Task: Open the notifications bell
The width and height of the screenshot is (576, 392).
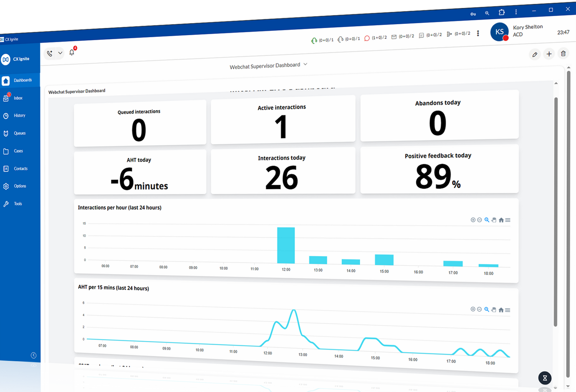Action: (x=72, y=53)
